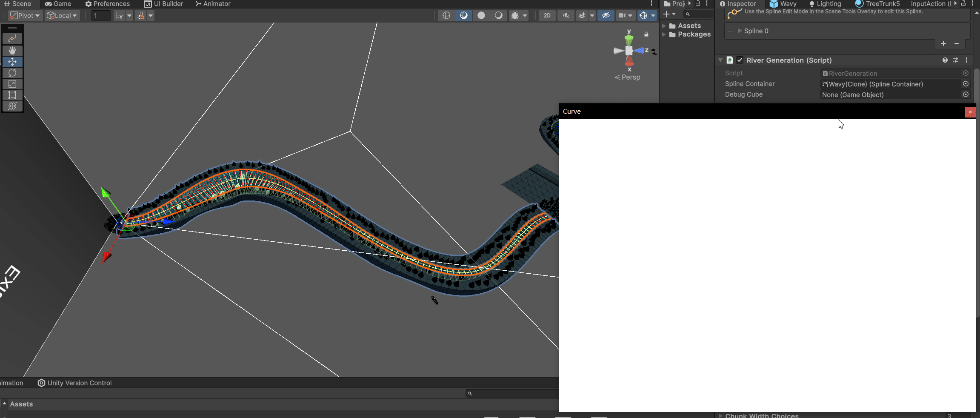Open scene view more-options menu
Image resolution: width=980 pixels, height=418 pixels.
(x=651, y=3)
